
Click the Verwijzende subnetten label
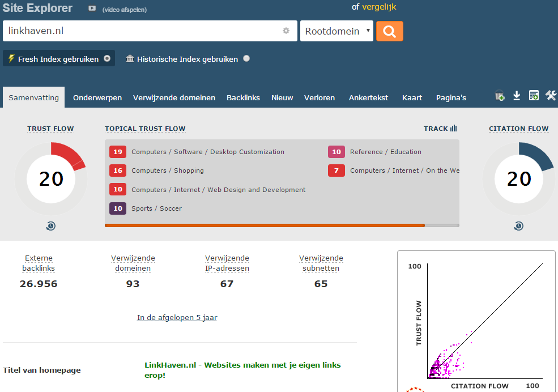(x=321, y=263)
